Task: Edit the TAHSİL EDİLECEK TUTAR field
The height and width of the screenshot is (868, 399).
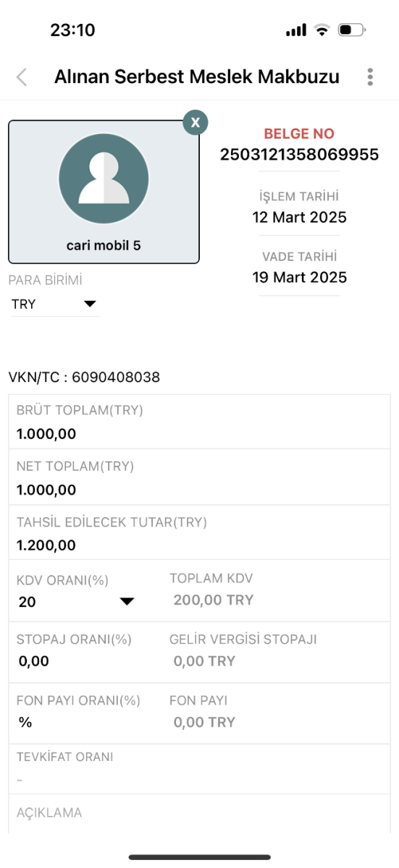Action: pyautogui.click(x=199, y=533)
